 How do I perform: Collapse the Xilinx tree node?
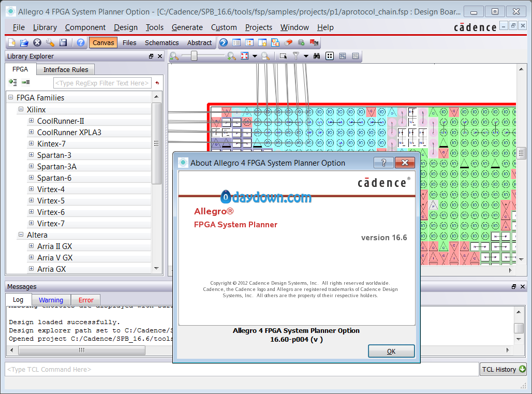click(21, 109)
